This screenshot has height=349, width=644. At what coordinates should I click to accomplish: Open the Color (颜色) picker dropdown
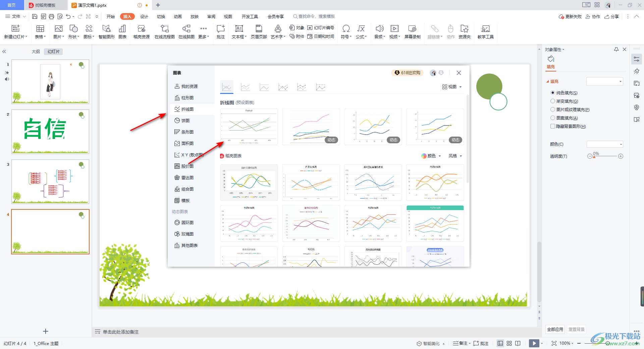(605, 144)
